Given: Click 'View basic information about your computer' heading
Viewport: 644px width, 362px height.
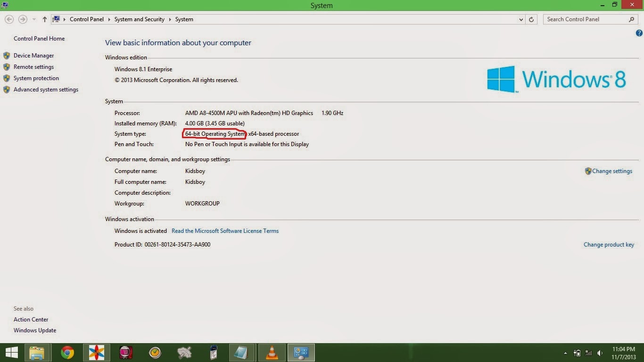Looking at the screenshot, I should 178,43.
